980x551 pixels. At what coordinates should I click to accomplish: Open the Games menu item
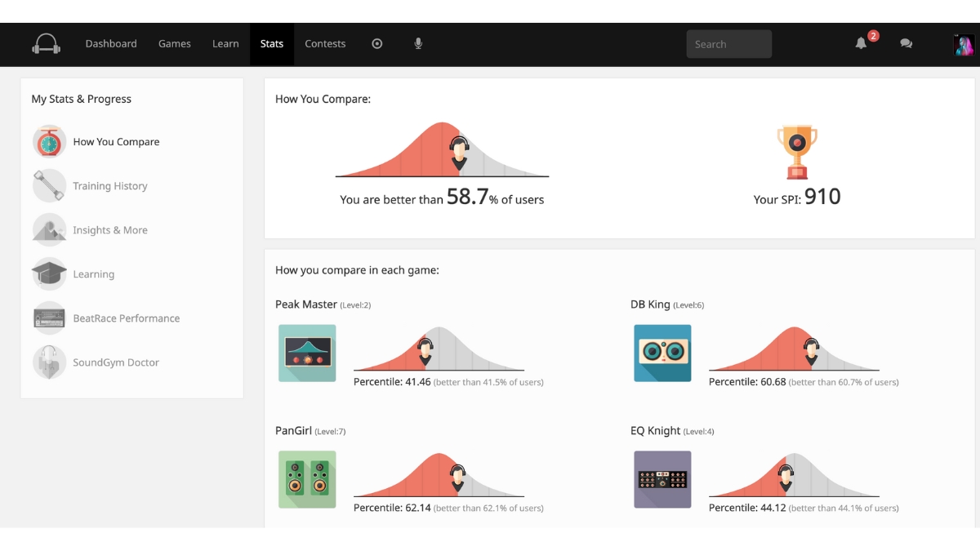175,44
